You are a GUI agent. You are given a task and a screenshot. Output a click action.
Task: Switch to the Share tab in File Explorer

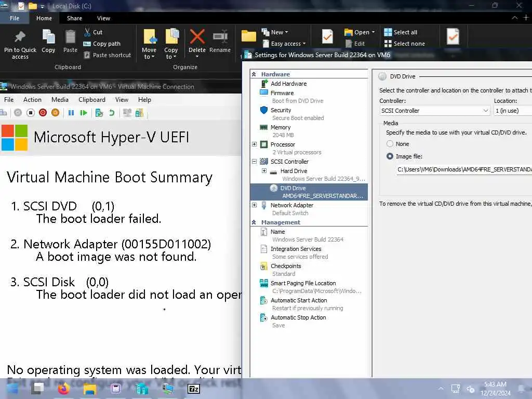(74, 18)
